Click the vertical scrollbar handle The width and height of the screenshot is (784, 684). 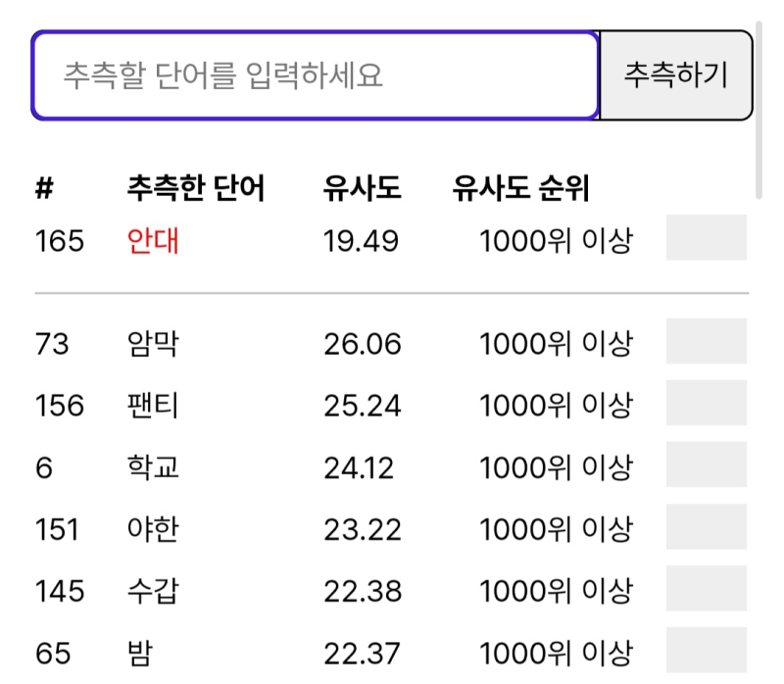click(x=759, y=110)
